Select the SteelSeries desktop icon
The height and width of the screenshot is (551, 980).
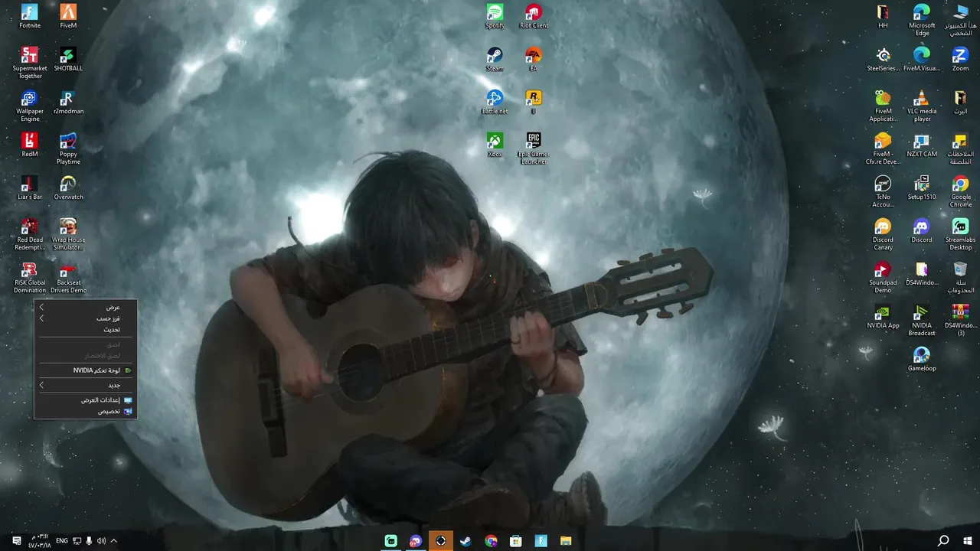[x=883, y=59]
